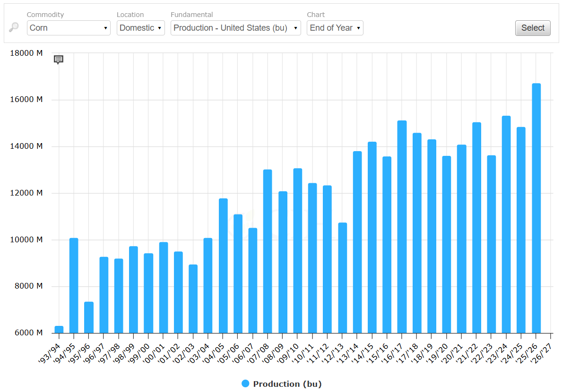Click the Select button
The width and height of the screenshot is (562, 392).
click(x=533, y=28)
